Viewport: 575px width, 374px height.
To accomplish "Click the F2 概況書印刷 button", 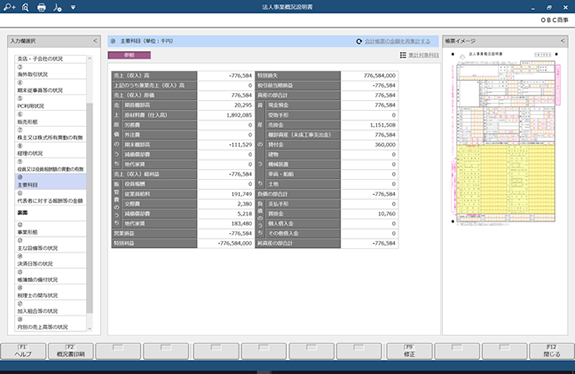I will 71,351.
